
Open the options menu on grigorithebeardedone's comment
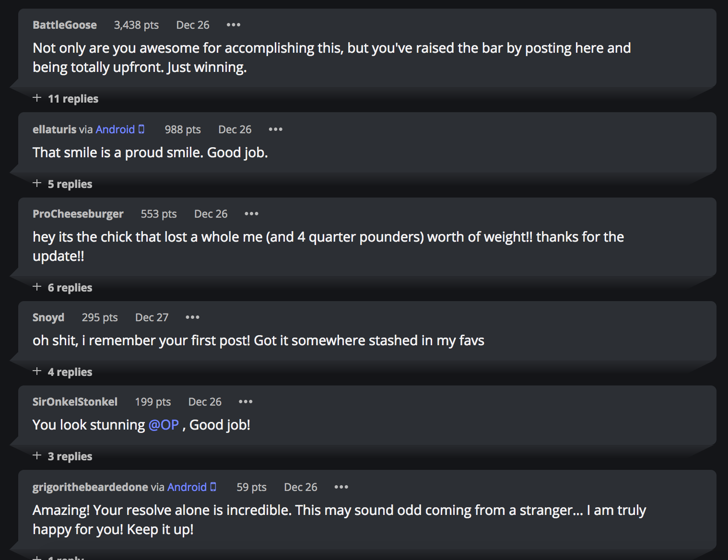(x=341, y=487)
